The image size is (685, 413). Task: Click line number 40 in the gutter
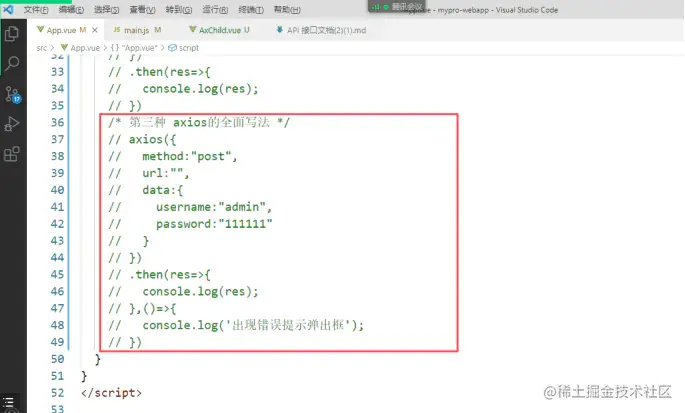pos(57,190)
